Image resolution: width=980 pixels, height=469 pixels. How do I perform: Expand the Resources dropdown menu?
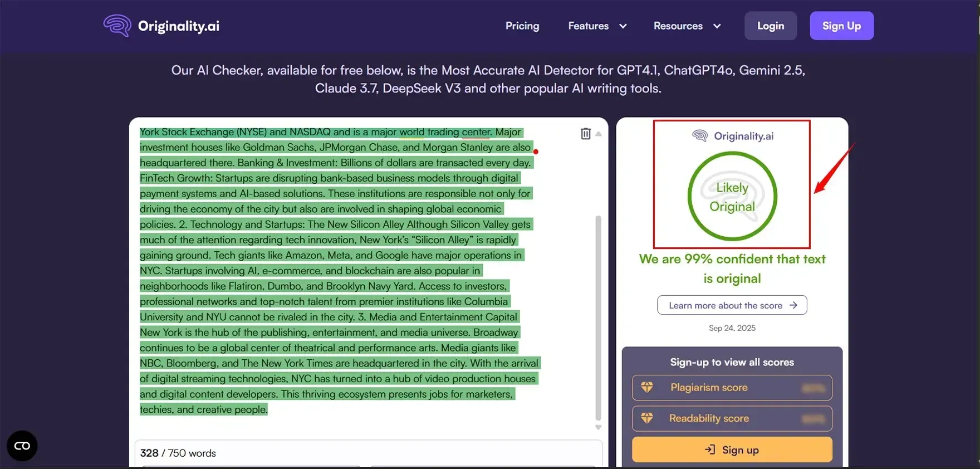point(687,26)
